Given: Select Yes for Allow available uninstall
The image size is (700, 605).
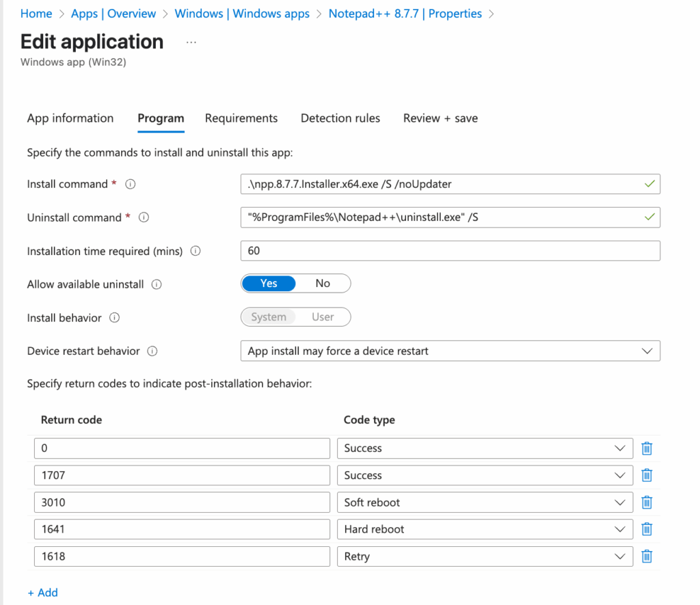Looking at the screenshot, I should [268, 283].
